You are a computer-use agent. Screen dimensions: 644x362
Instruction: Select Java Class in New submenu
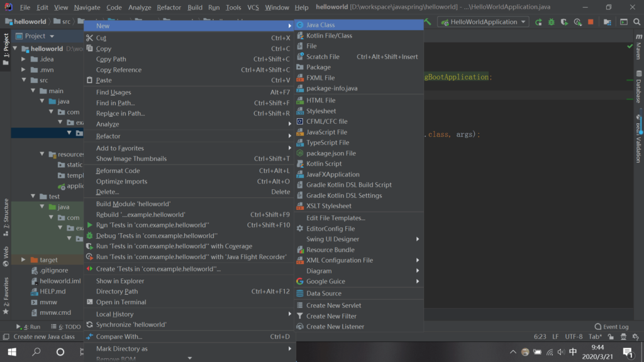point(358,25)
